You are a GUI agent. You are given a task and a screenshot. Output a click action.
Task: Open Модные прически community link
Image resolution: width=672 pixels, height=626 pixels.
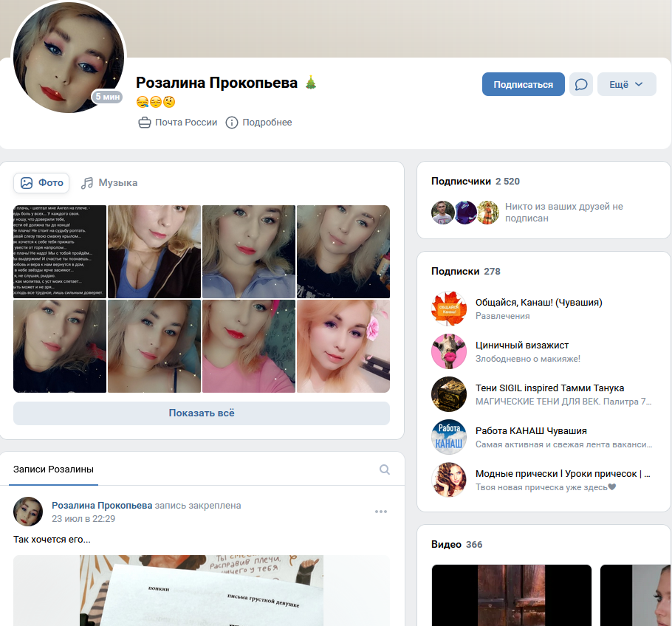[x=562, y=474]
